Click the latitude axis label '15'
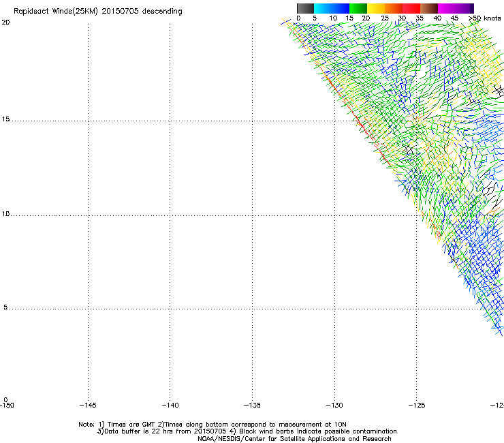Screen dimensions: 504x443 5,119
